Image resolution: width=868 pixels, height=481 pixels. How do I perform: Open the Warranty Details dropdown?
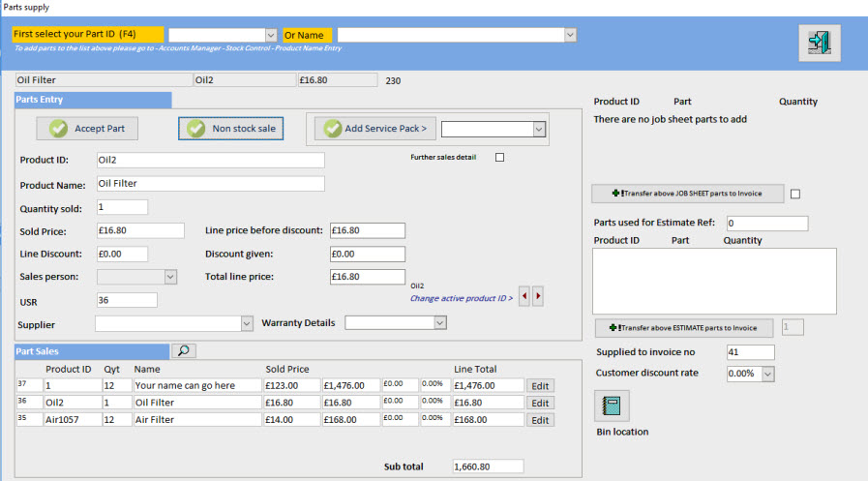click(x=439, y=322)
